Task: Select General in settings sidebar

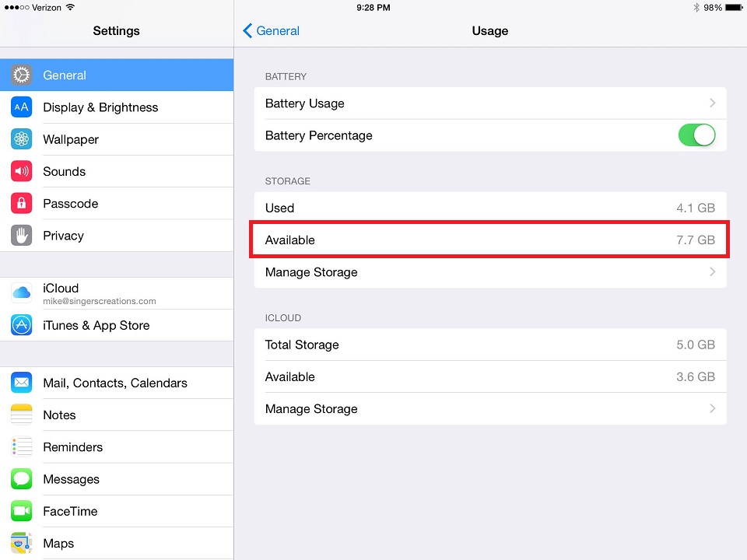Action: coord(117,75)
